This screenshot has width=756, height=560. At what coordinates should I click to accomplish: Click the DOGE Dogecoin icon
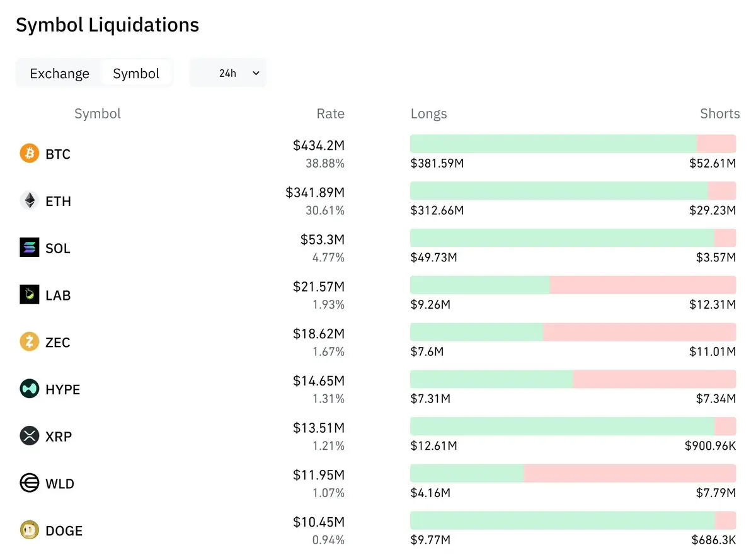30,530
